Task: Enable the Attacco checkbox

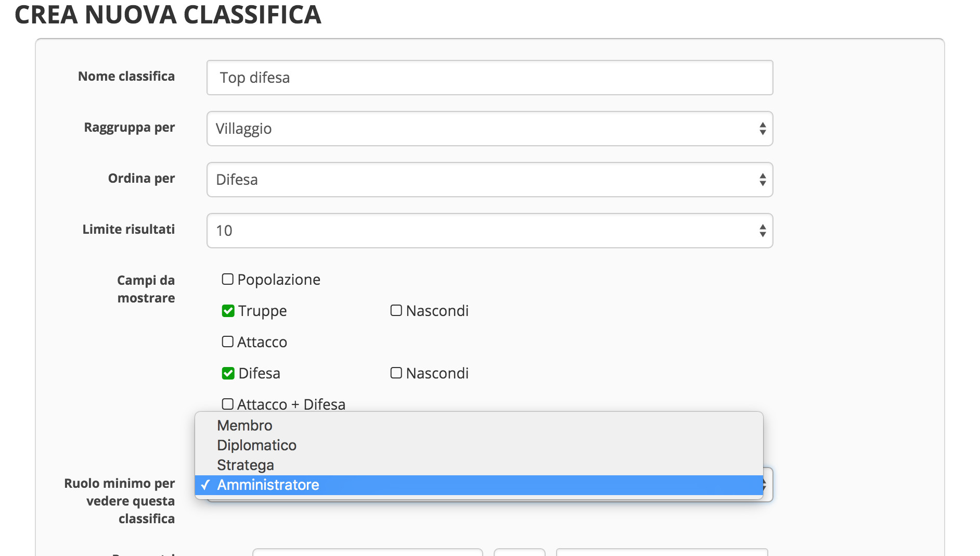Action: tap(227, 342)
